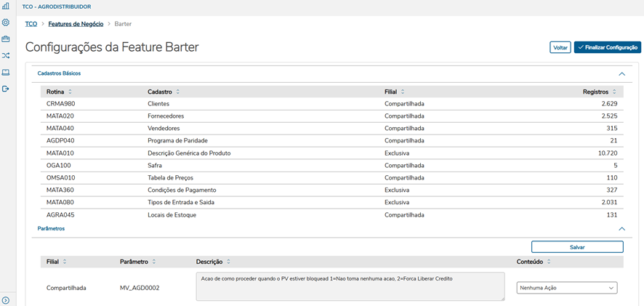Navigate to Features de Negócio breadcrumb

pos(76,24)
